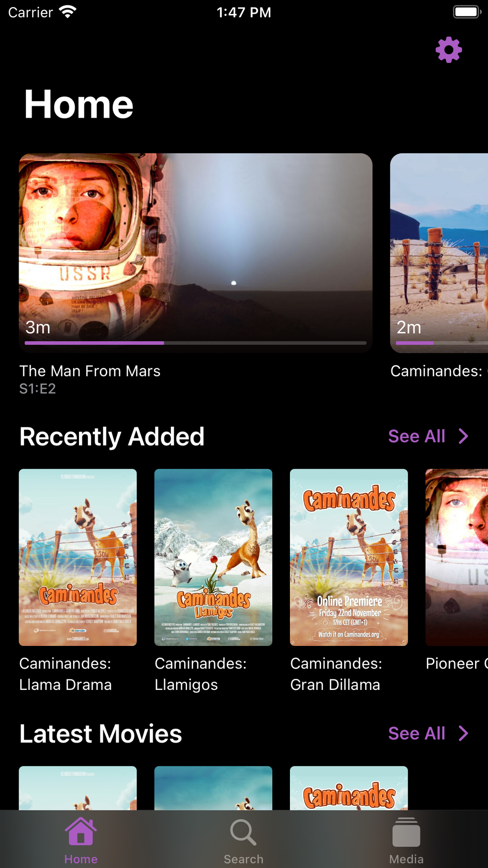Open the Pioneer poster in Recently Added
488x868 pixels.
[457, 557]
